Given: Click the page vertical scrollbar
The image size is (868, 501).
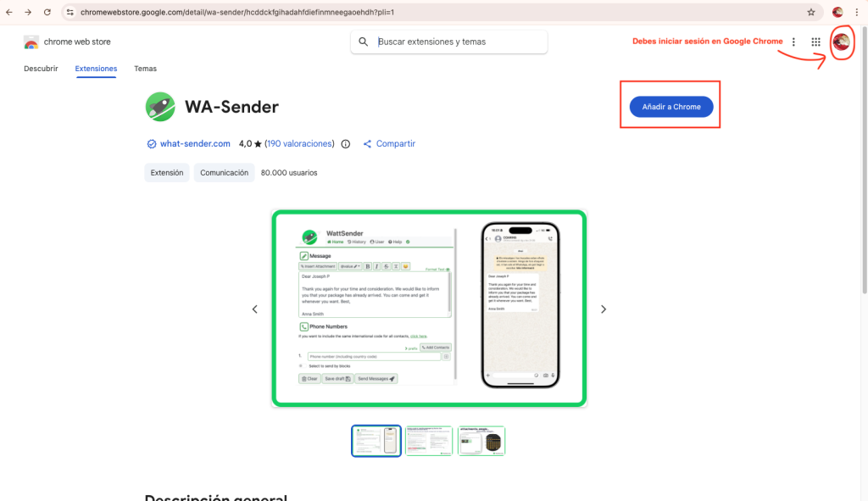Looking at the screenshot, I should tap(864, 160).
